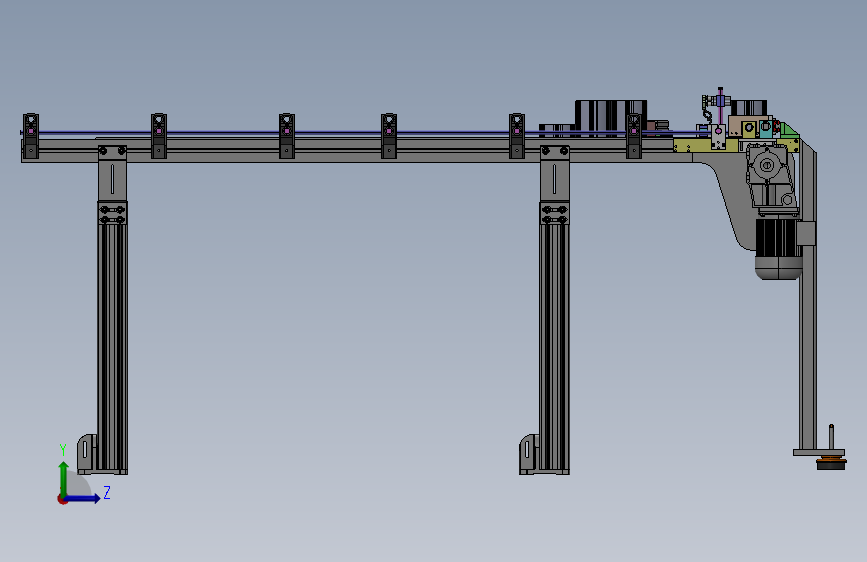Click the blue Z label of the triad
This screenshot has width=867, height=562.
pos(107,492)
